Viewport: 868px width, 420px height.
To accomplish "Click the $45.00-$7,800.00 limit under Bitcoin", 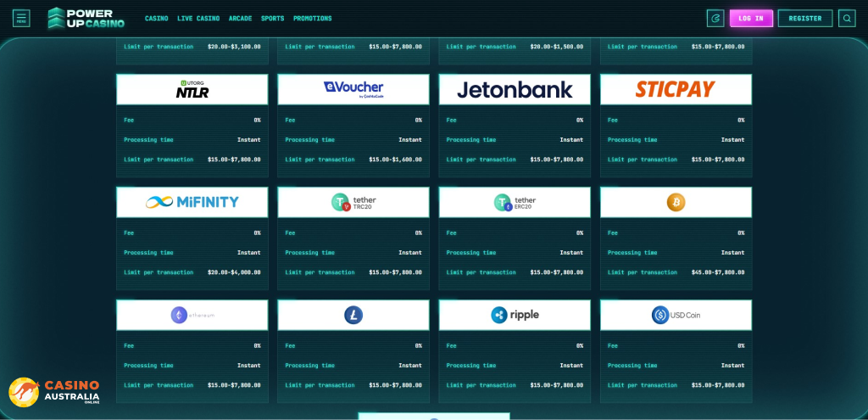I will point(718,272).
